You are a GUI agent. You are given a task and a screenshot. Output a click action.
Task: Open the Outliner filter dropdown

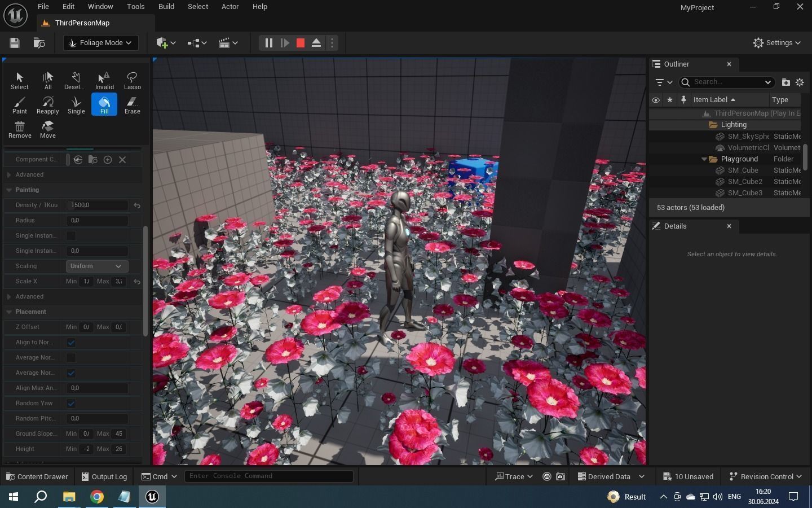click(x=664, y=82)
